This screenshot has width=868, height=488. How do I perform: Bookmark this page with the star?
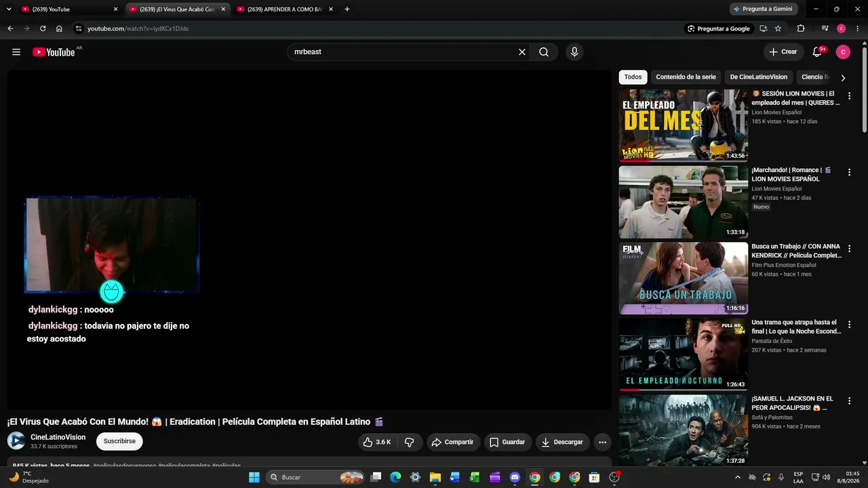click(x=778, y=28)
